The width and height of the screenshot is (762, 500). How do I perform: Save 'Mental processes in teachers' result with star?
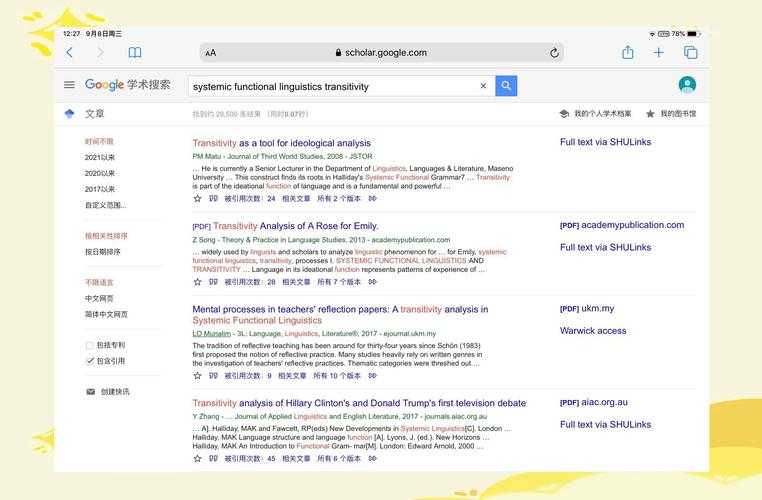[197, 376]
